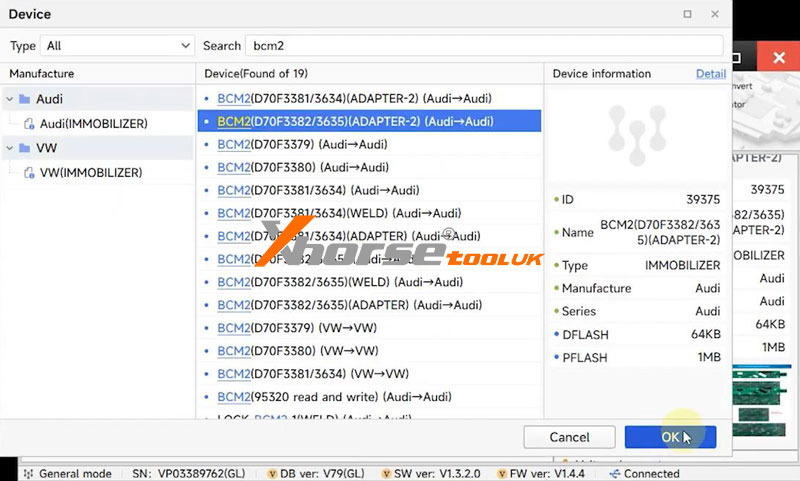Select BCM2(D70F3381/3634) (Audi→Audi) entry

pos(369,190)
